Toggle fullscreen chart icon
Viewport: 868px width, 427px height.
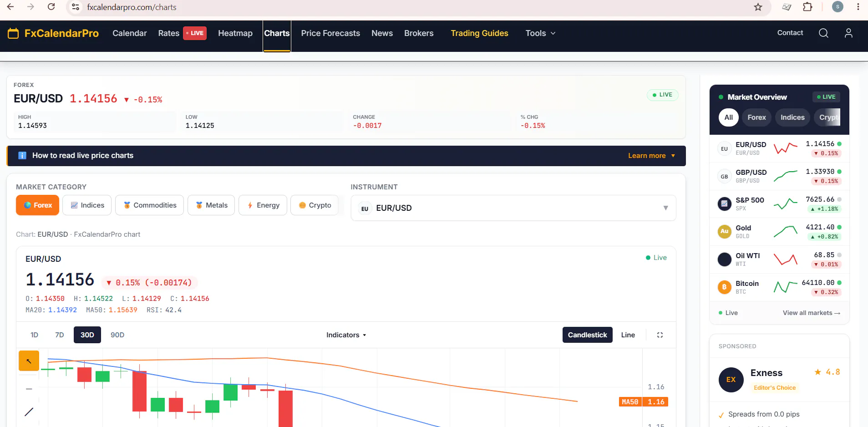[660, 335]
